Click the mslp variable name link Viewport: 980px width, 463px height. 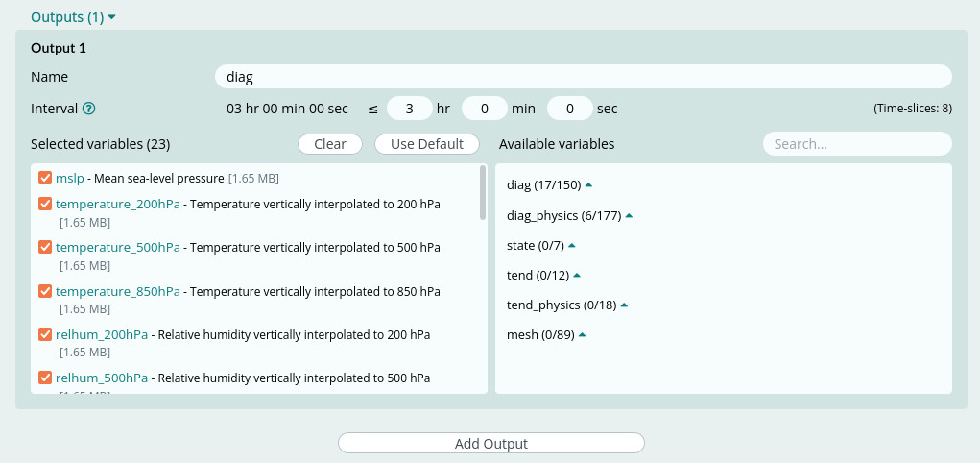pos(69,179)
